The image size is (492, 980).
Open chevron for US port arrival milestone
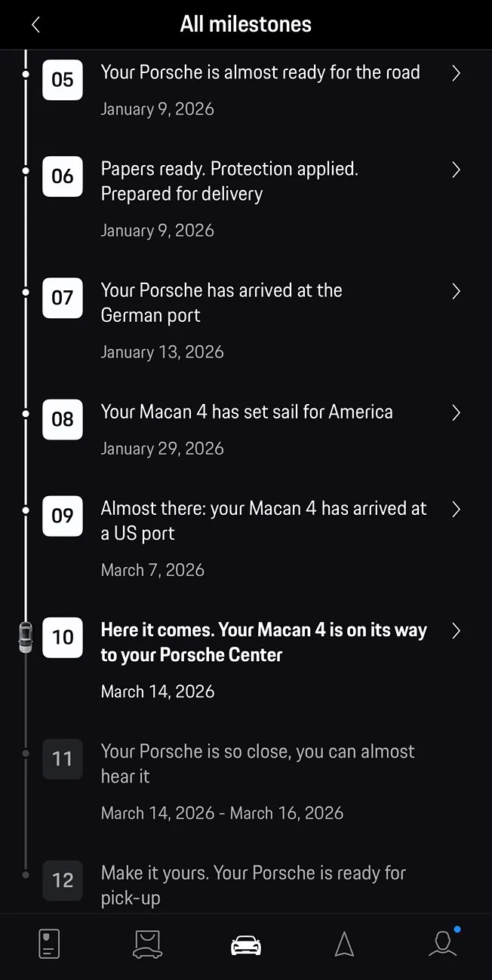pyautogui.click(x=456, y=510)
